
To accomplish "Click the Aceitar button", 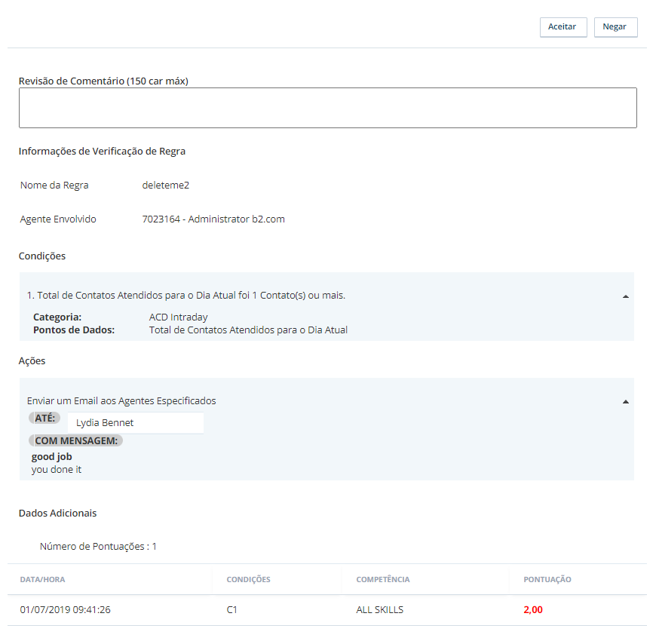I will [563, 27].
